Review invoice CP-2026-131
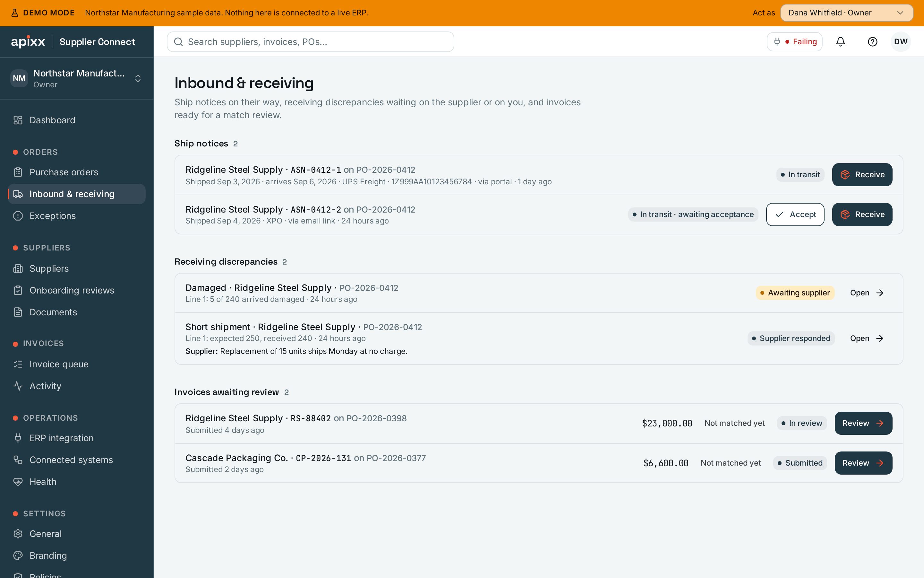Viewport: 924px width, 578px height. (x=863, y=463)
